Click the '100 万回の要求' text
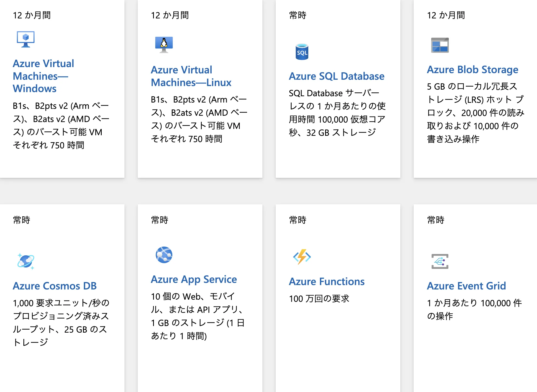The image size is (537, 392). point(319,299)
